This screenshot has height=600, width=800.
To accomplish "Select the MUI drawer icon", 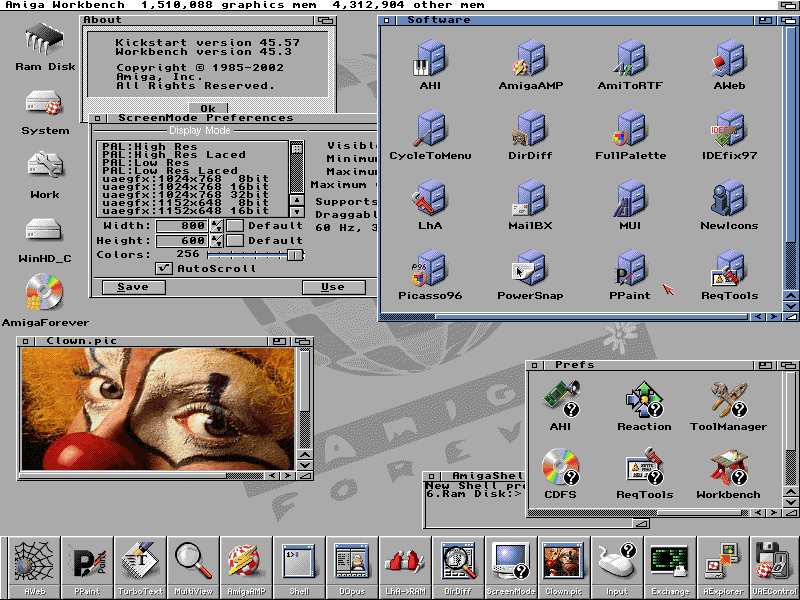I will (x=630, y=198).
